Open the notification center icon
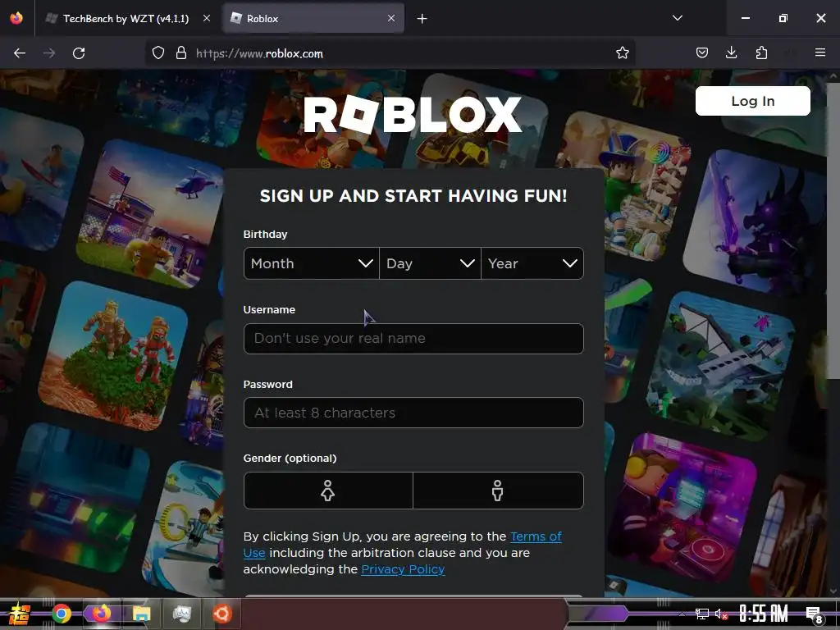Screen dimensions: 840x630 (x=815, y=615)
